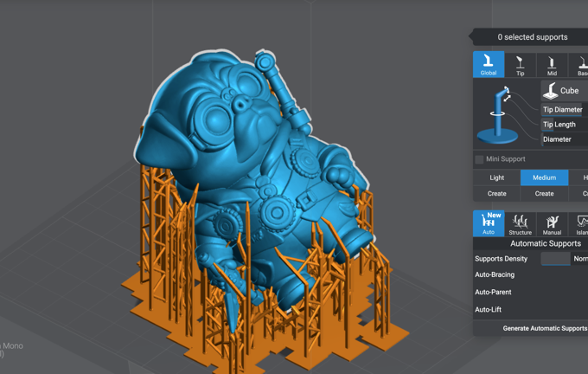Click the 'Mini Support' label text

tap(506, 159)
